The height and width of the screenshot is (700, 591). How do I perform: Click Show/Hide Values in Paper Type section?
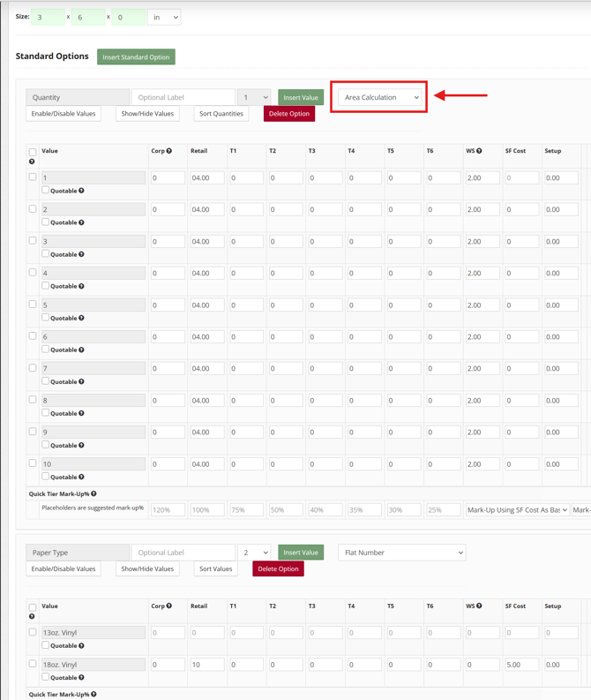(147, 569)
